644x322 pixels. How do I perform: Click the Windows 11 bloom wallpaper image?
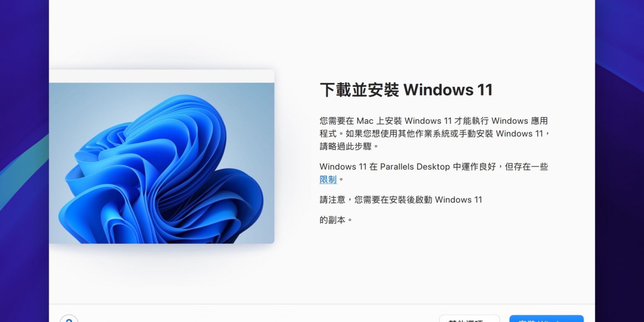162,163
